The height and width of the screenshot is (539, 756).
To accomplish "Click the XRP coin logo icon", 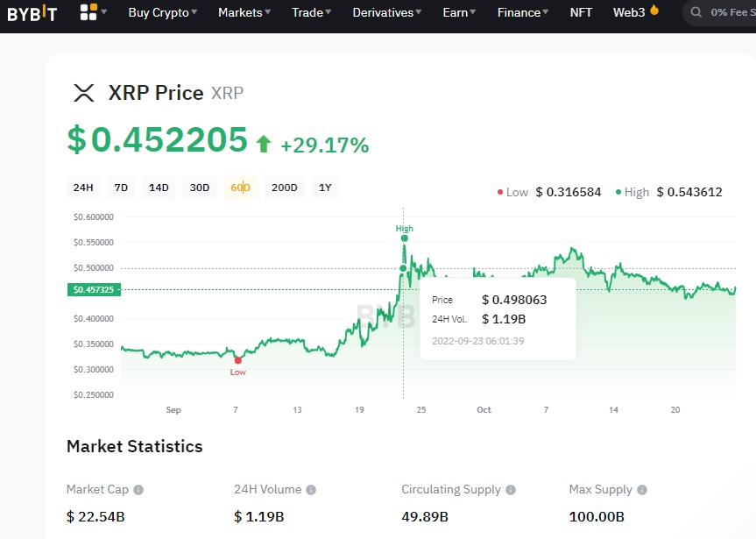I will [84, 93].
